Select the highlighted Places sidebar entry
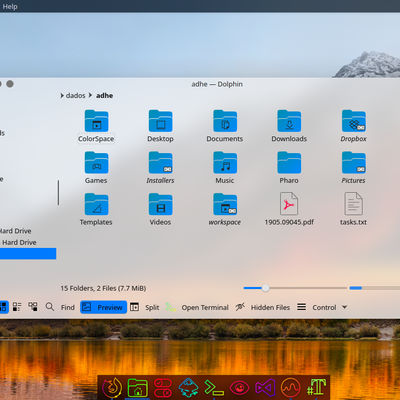The width and height of the screenshot is (400, 400). [28, 254]
